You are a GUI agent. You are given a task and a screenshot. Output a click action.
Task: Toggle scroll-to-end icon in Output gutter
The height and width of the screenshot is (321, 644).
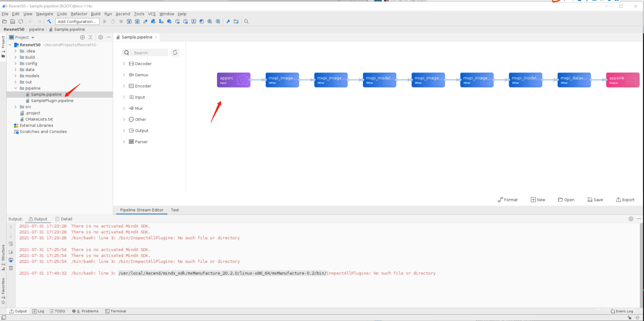pyautogui.click(x=11, y=252)
